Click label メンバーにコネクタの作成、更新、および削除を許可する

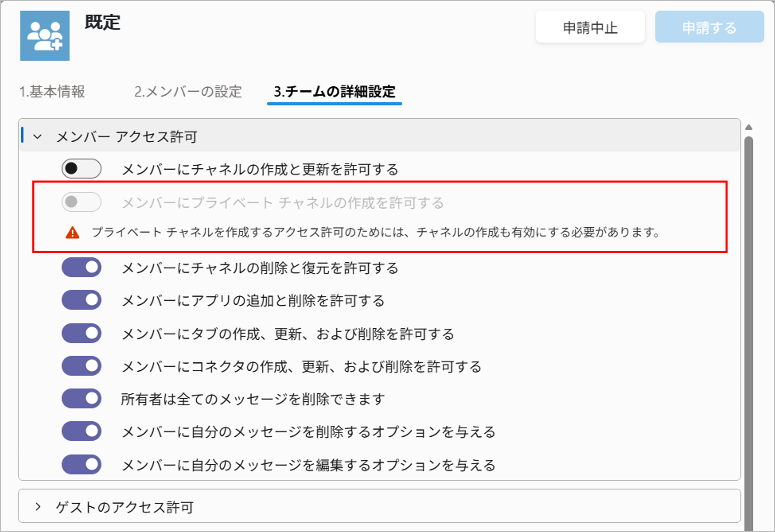[302, 366]
